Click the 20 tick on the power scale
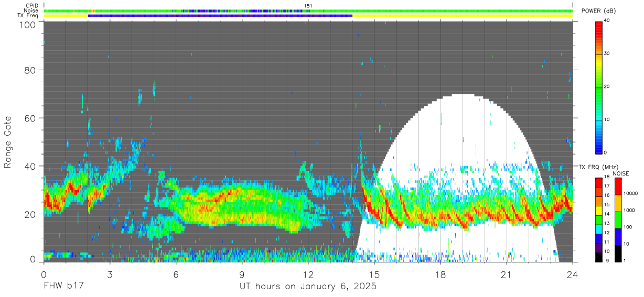The height and width of the screenshot is (297, 644). coord(607,86)
